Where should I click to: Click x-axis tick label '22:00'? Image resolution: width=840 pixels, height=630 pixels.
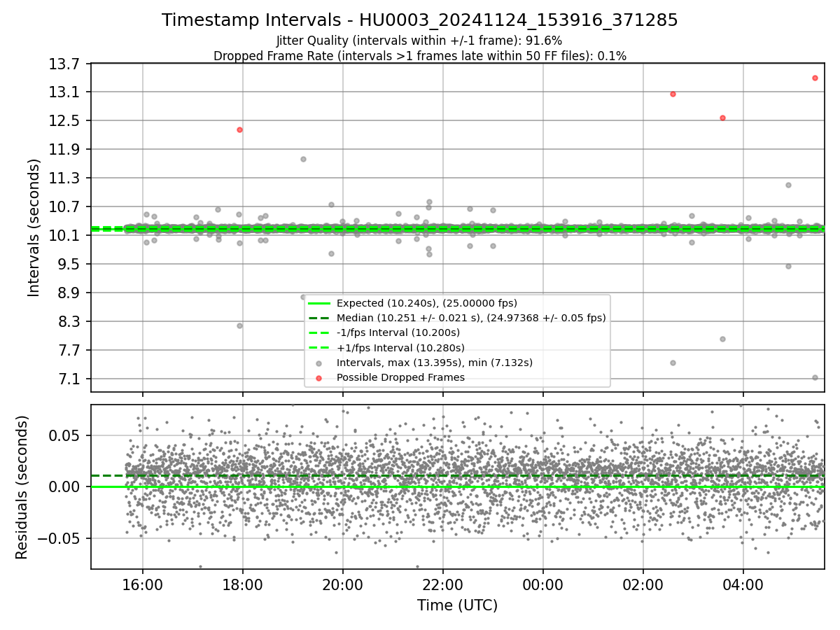point(443,584)
